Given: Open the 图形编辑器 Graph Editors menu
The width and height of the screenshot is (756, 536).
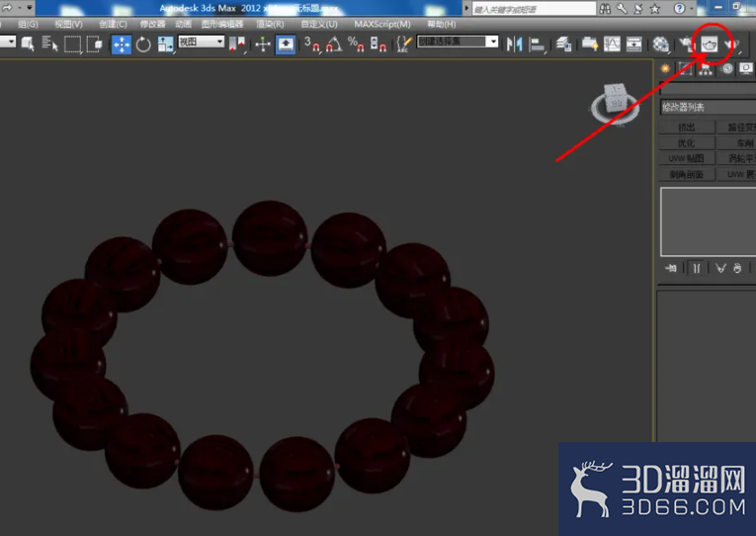Looking at the screenshot, I should point(222,24).
